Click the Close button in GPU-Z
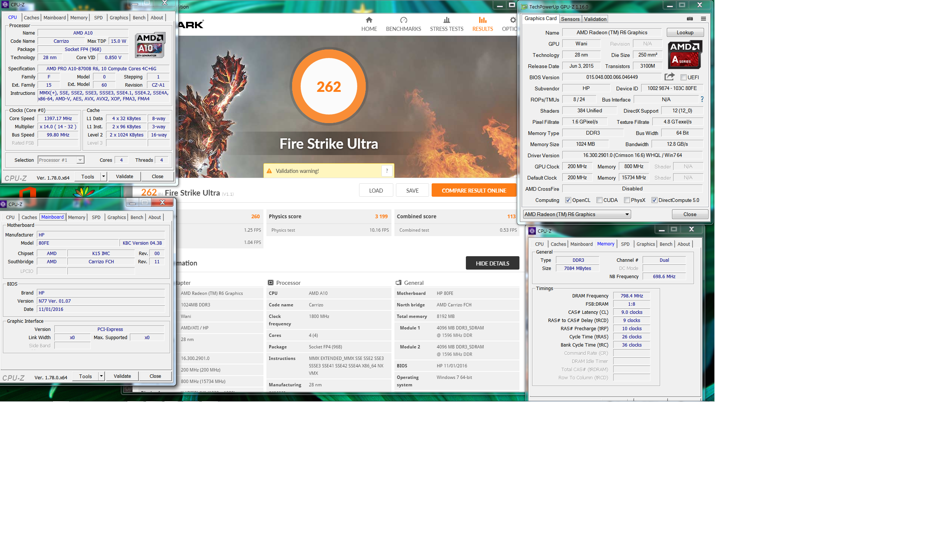 (x=690, y=214)
